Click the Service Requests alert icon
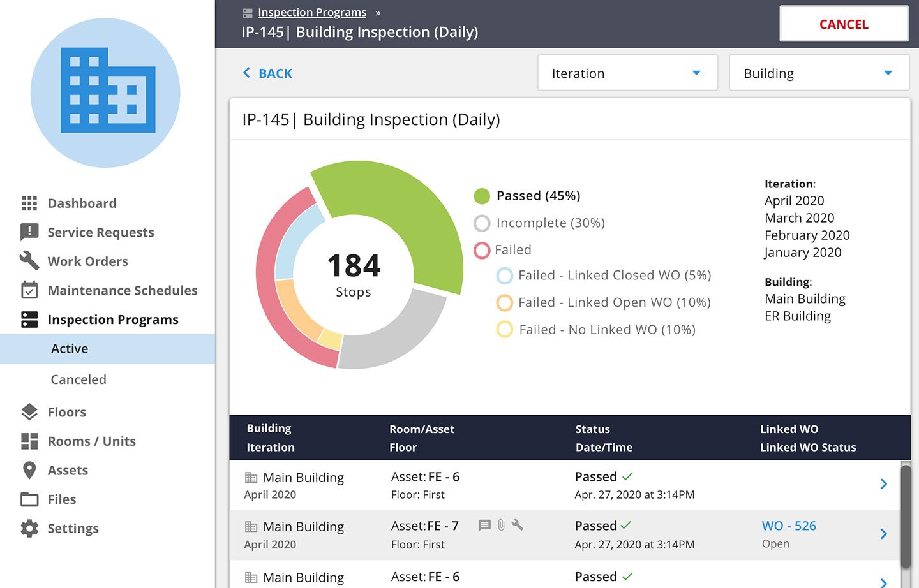Screen dimensions: 919x588 tap(29, 232)
